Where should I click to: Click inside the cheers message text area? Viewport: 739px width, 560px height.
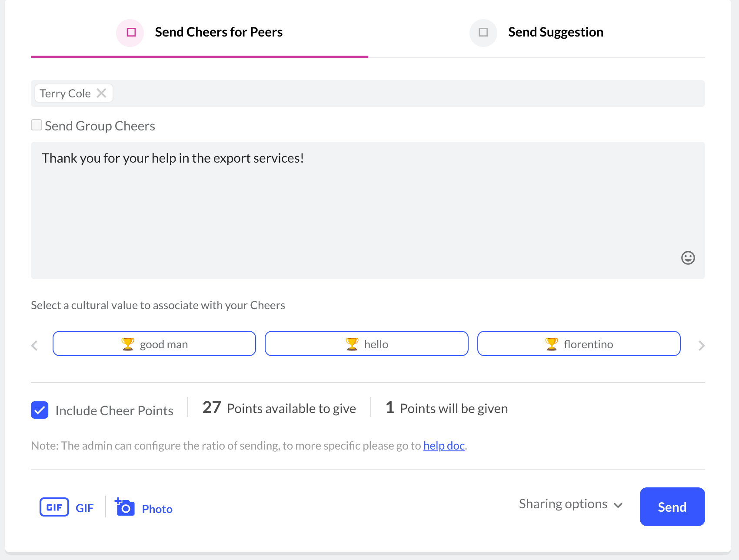[x=368, y=210]
